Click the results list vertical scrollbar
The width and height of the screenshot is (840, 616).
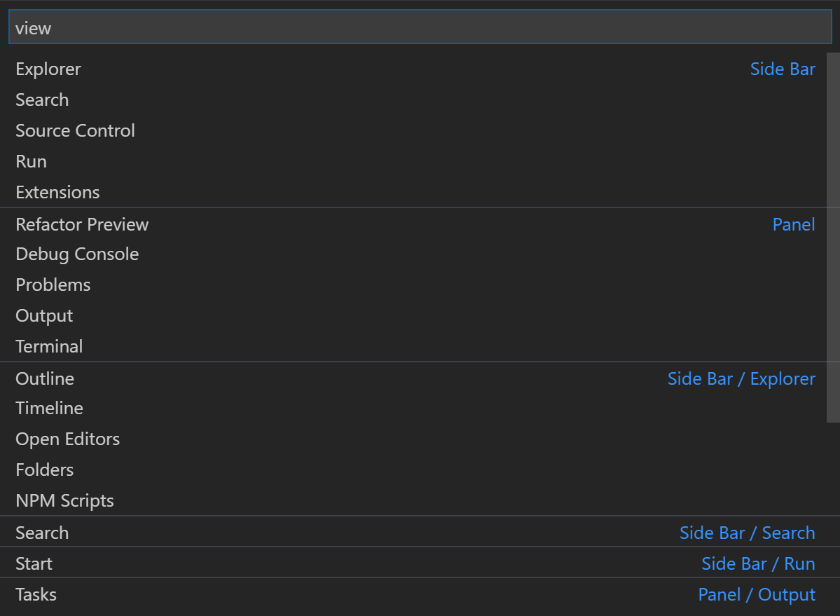point(833,238)
